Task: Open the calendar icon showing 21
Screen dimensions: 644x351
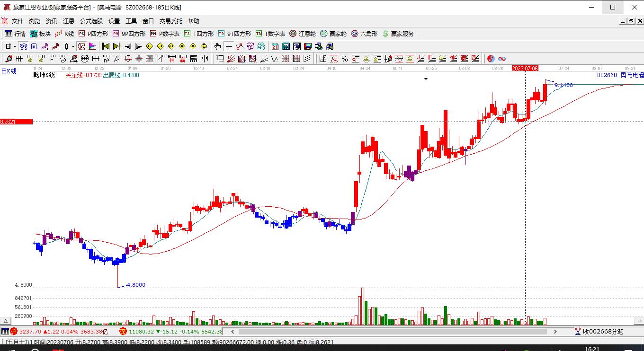Action: (275, 46)
